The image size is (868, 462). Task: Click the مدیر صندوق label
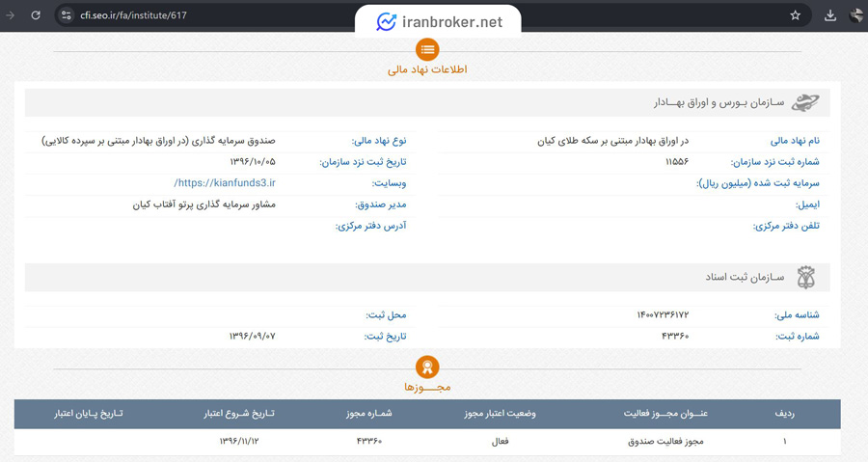point(380,204)
